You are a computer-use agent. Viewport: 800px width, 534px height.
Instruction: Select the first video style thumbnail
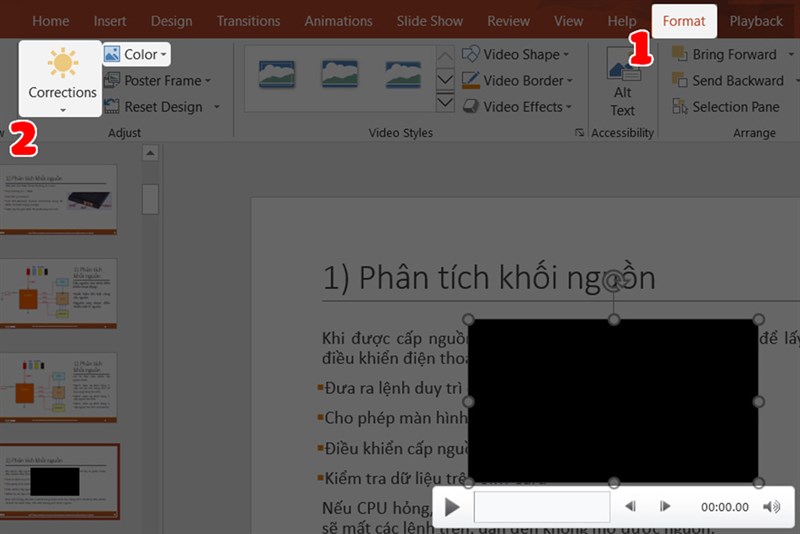coord(277,73)
